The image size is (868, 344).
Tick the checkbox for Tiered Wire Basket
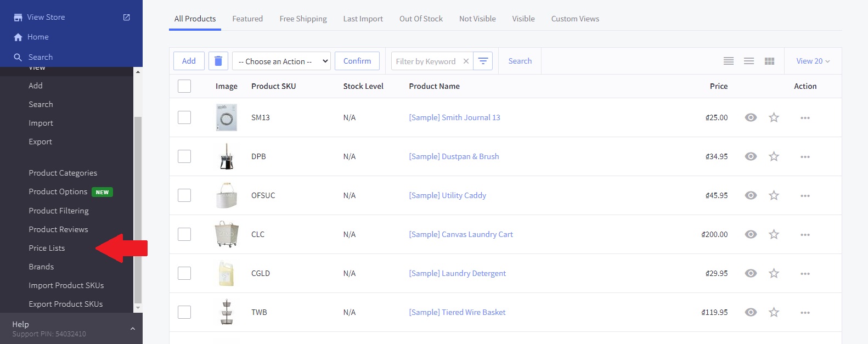tap(184, 312)
